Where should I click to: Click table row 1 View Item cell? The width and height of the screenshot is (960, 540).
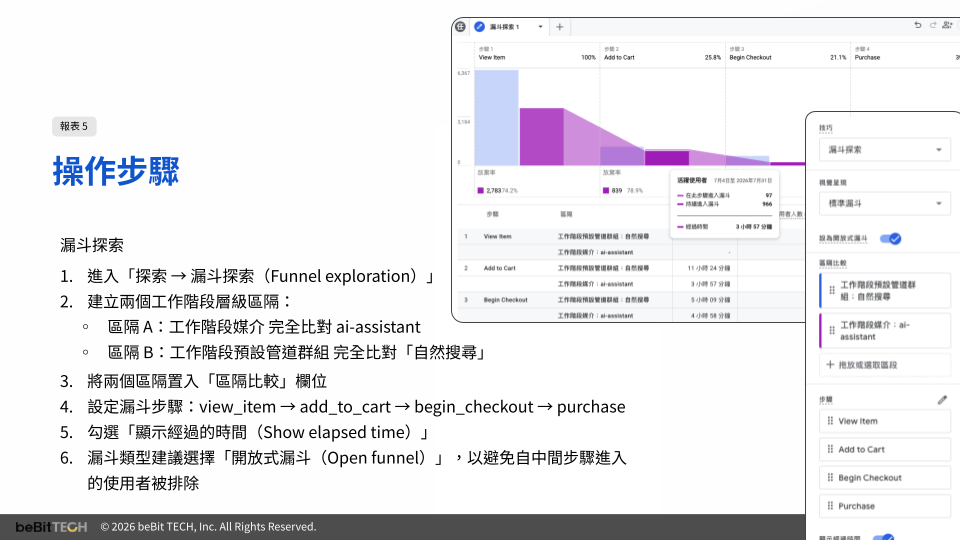(498, 236)
